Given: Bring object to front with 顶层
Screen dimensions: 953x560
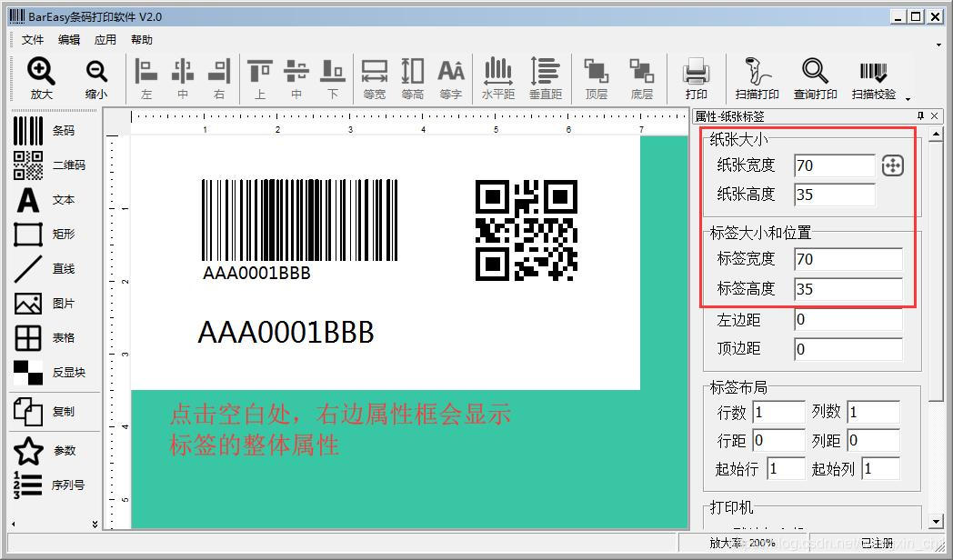Looking at the screenshot, I should (597, 78).
